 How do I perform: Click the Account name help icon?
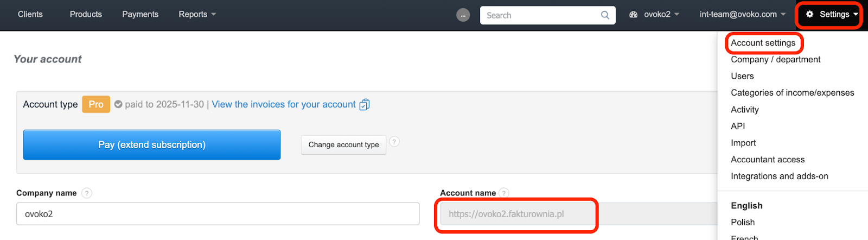point(504,193)
